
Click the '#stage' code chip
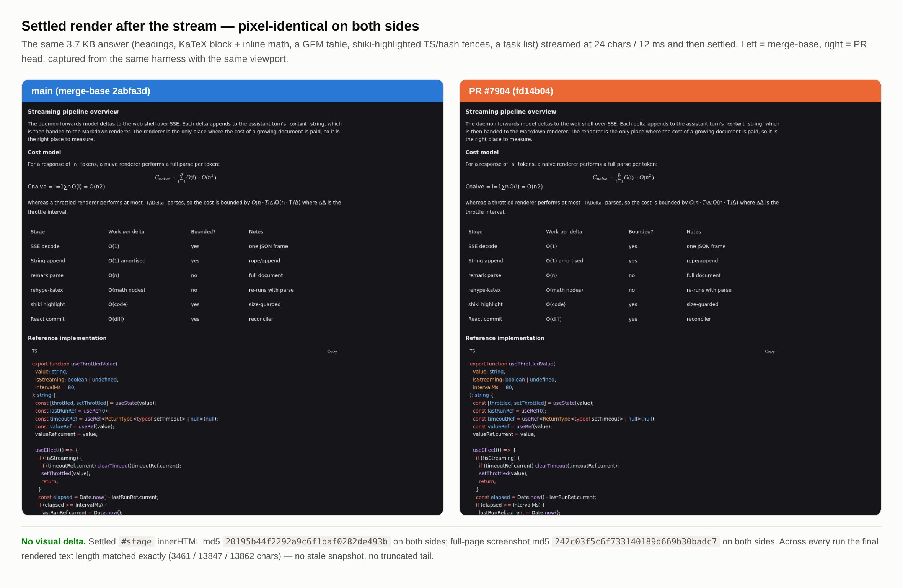point(136,541)
